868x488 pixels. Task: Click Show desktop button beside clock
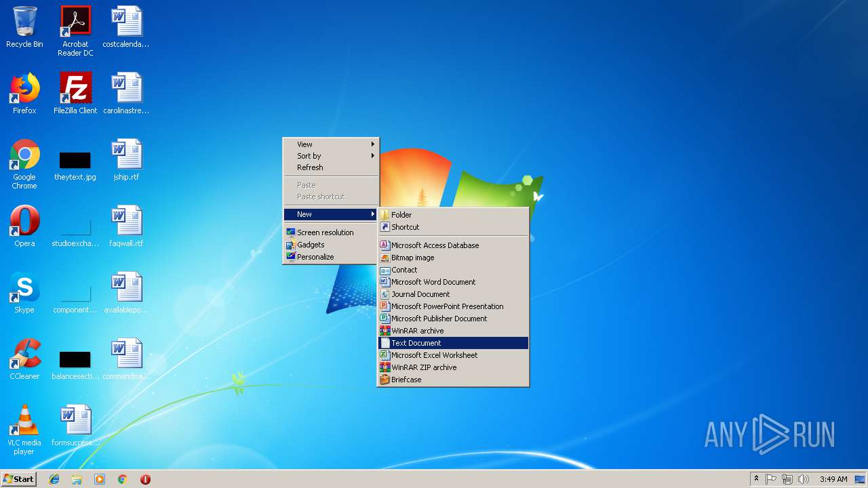tap(861, 479)
